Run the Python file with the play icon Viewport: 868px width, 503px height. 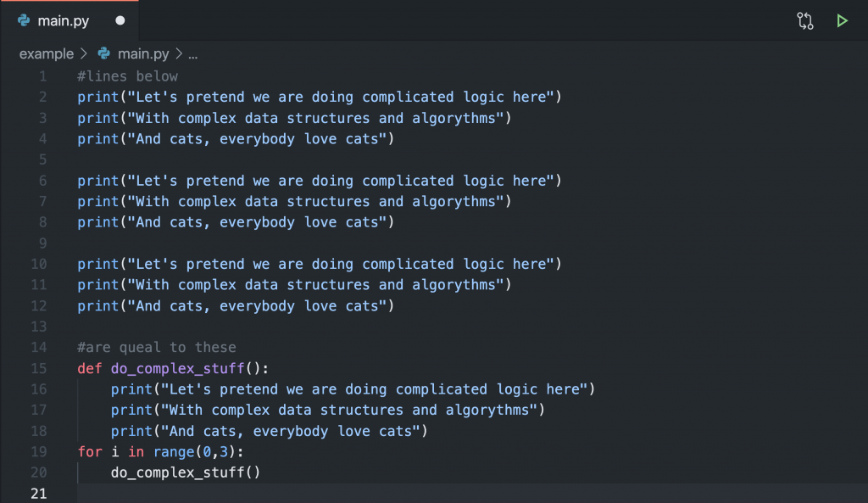(x=842, y=21)
